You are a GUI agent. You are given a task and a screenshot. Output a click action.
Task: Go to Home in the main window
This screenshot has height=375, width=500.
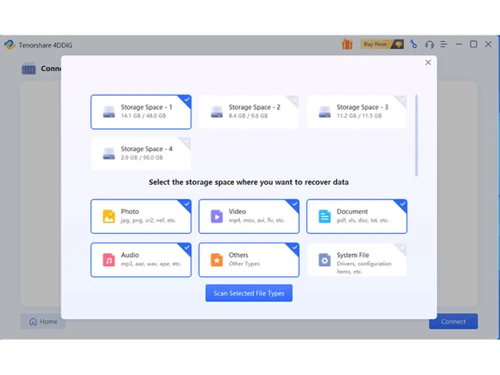(x=43, y=321)
